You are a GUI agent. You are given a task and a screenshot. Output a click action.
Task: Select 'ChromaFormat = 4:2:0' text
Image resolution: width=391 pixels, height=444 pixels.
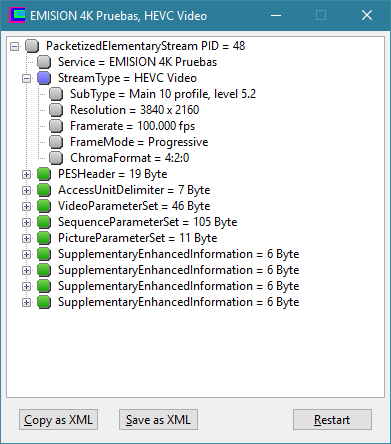pyautogui.click(x=130, y=158)
